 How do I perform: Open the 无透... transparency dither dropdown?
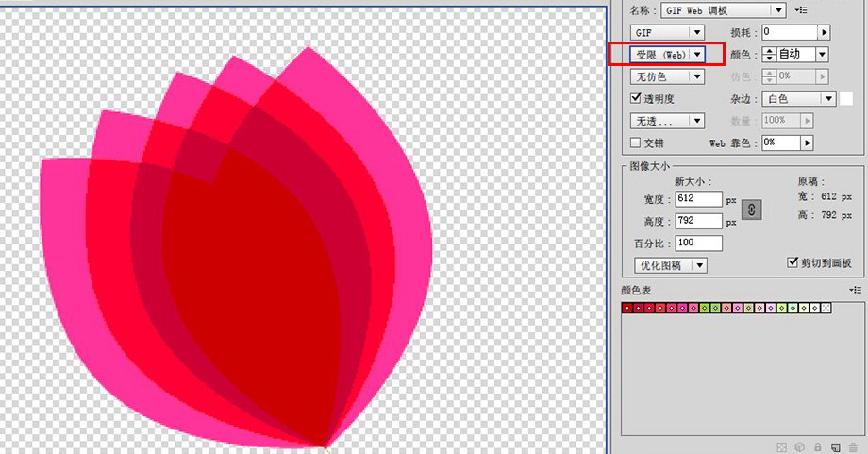(x=667, y=121)
